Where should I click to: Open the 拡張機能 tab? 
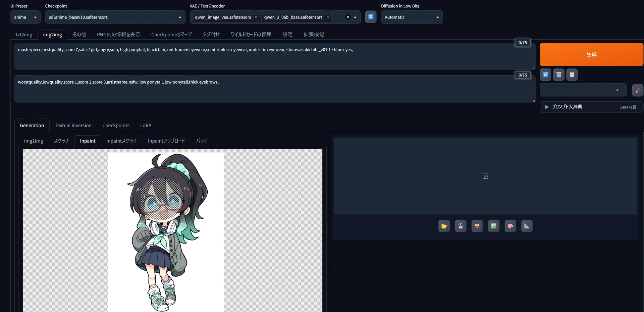point(314,35)
